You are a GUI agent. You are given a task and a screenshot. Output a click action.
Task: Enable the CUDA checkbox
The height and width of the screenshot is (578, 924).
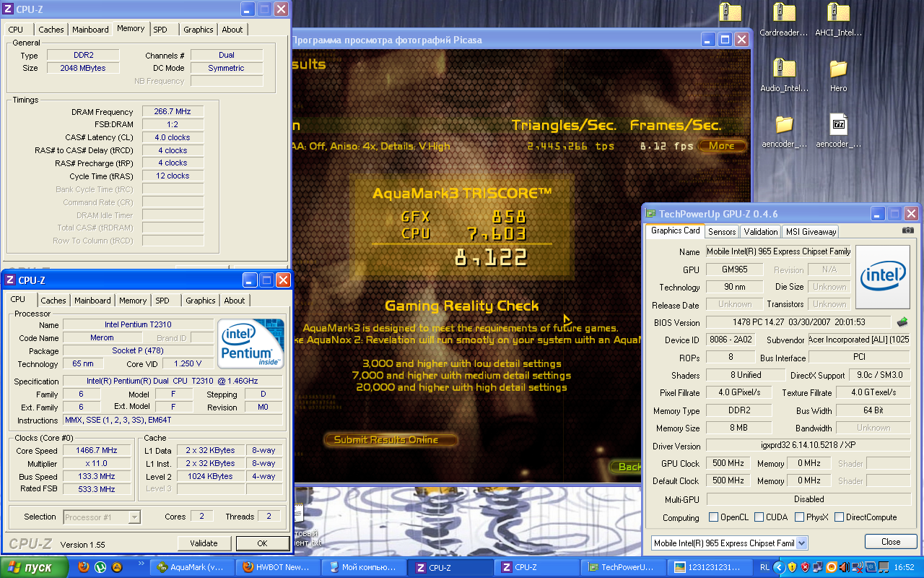pyautogui.click(x=759, y=517)
